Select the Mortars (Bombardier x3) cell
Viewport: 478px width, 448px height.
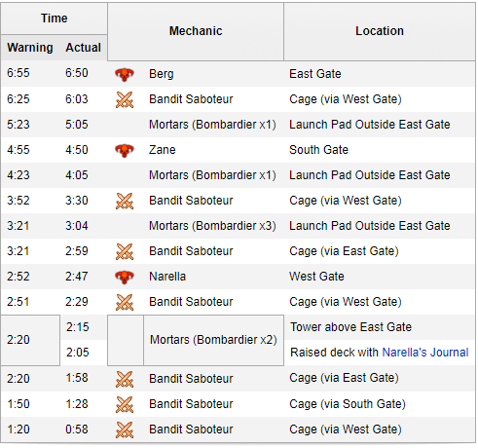tap(212, 226)
